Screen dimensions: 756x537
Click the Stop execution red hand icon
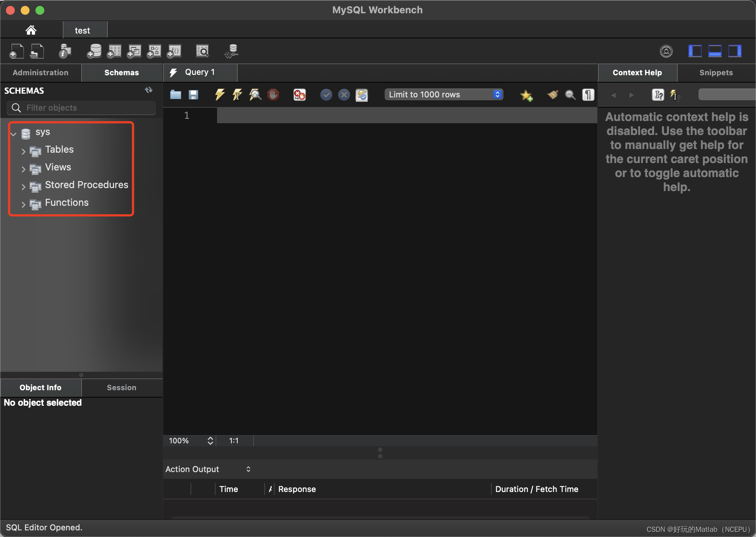click(x=273, y=95)
